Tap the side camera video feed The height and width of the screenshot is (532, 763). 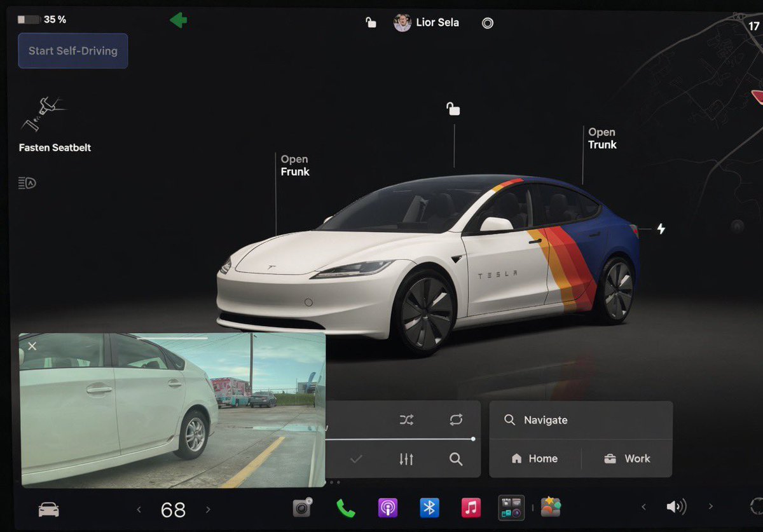[x=173, y=411]
